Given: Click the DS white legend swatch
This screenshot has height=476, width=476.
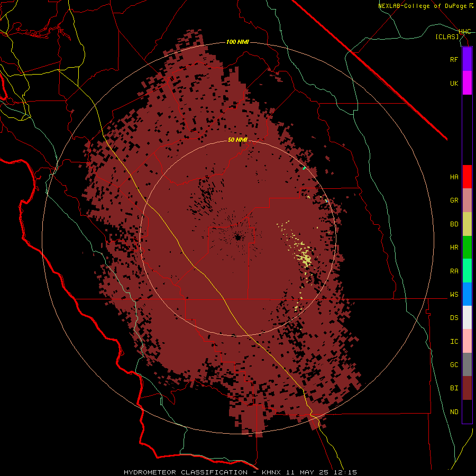Looking at the screenshot, I should pos(467,317).
